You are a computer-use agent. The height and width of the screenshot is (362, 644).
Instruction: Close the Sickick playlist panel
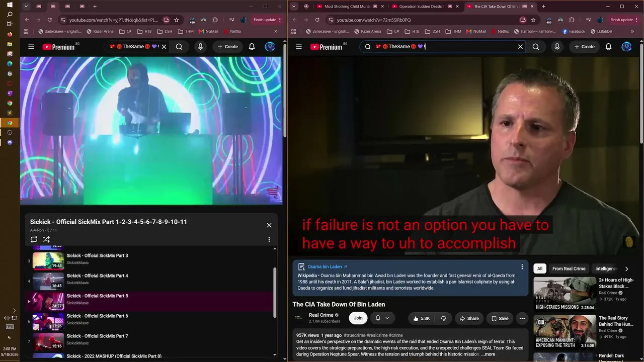coord(269,225)
